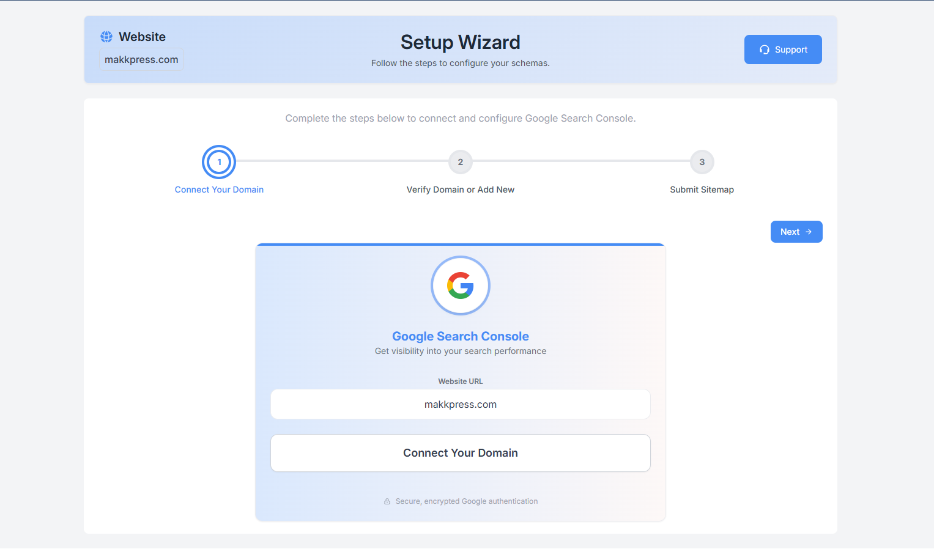Image resolution: width=934 pixels, height=560 pixels.
Task: Click the arrow icon in Next
Action: point(809,232)
